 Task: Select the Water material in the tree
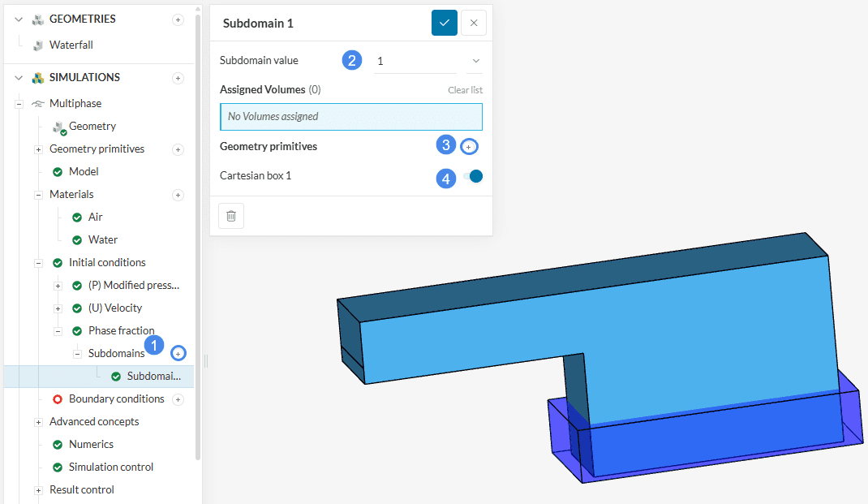[102, 240]
